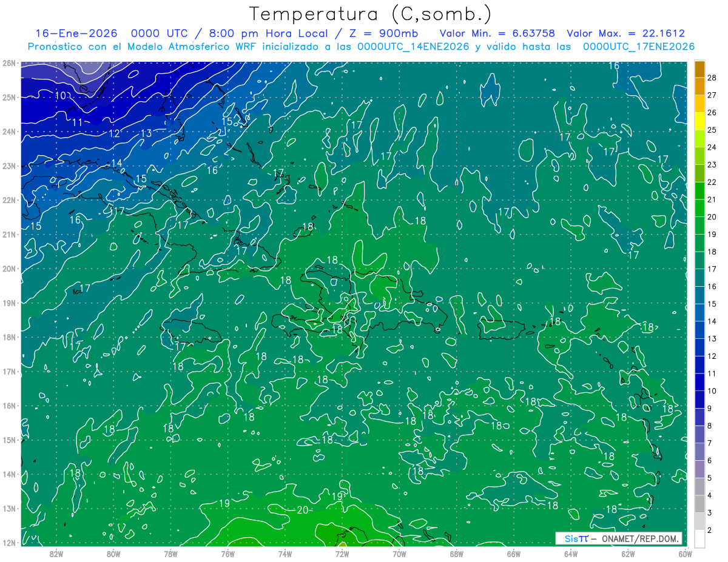This screenshot has width=728, height=562.
Task: Click the brown top swatch above colorbar value 28
Action: click(700, 69)
